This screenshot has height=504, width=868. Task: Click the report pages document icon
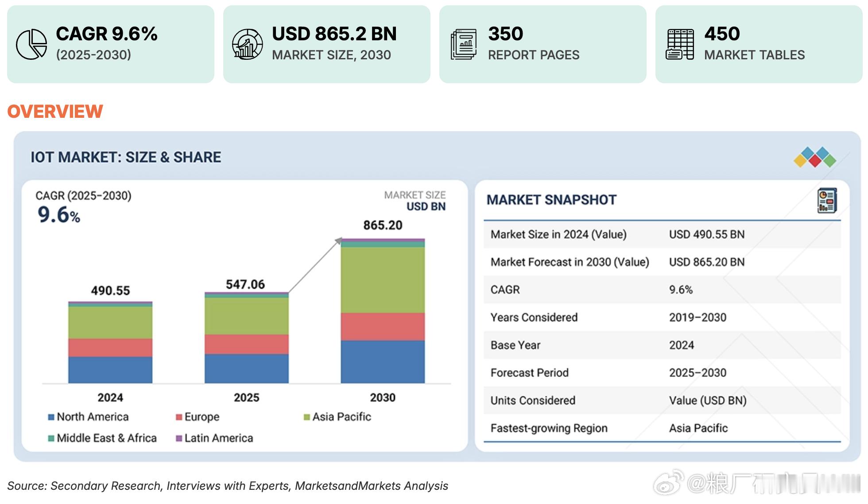coord(463,44)
